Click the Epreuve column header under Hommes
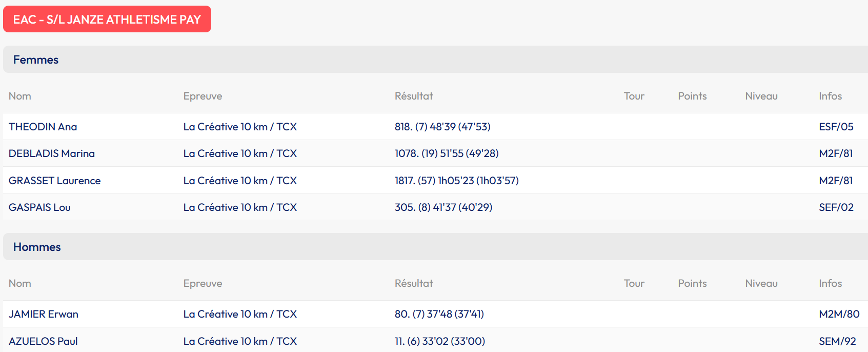Screen dimensions: 868x352 203,284
